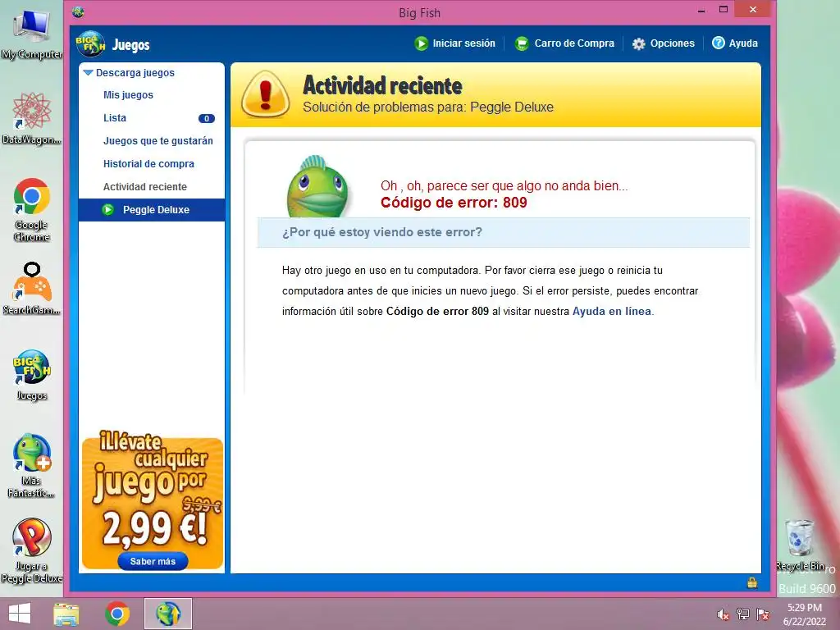Click Opciones text in header
Viewport: 840px width, 630px height.
pos(673,43)
